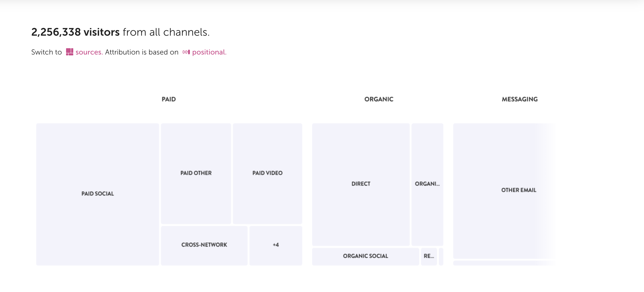Screen dimensions: 644x292
Task: Click the 2,256,338 visitors headline
Action: pyautogui.click(x=75, y=32)
